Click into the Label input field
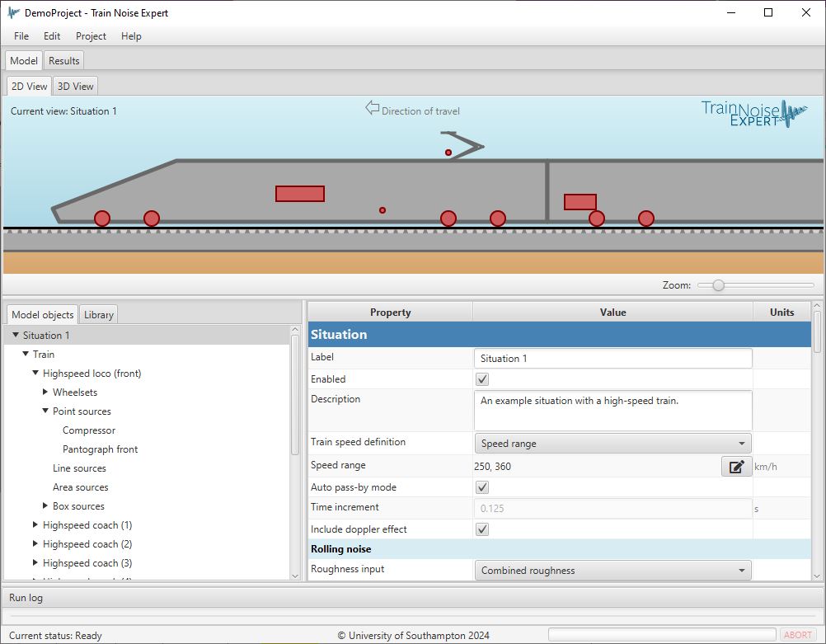 pos(612,359)
